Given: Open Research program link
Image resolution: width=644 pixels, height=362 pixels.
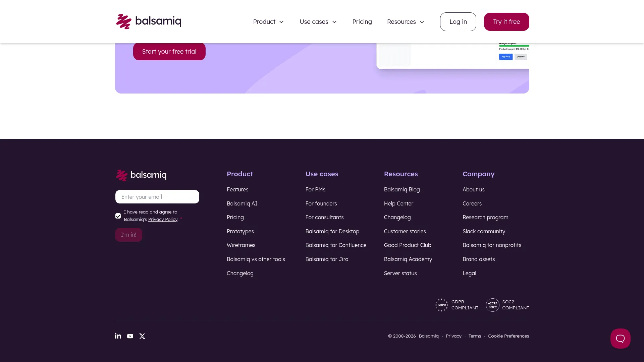Looking at the screenshot, I should (x=485, y=217).
